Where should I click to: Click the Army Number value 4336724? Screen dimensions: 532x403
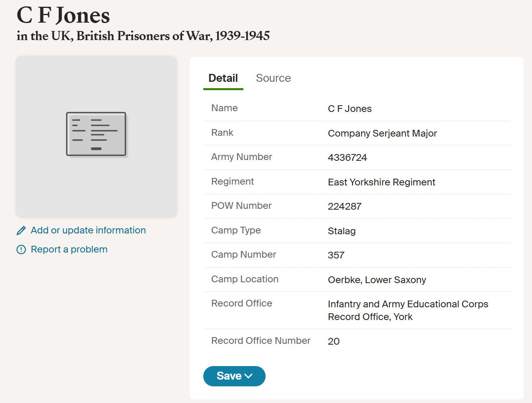(x=347, y=158)
